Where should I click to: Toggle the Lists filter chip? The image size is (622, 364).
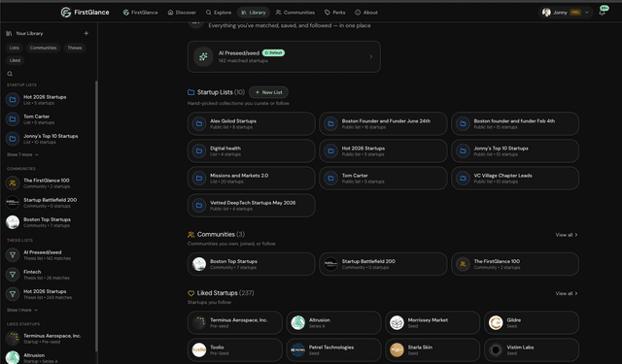(x=15, y=48)
